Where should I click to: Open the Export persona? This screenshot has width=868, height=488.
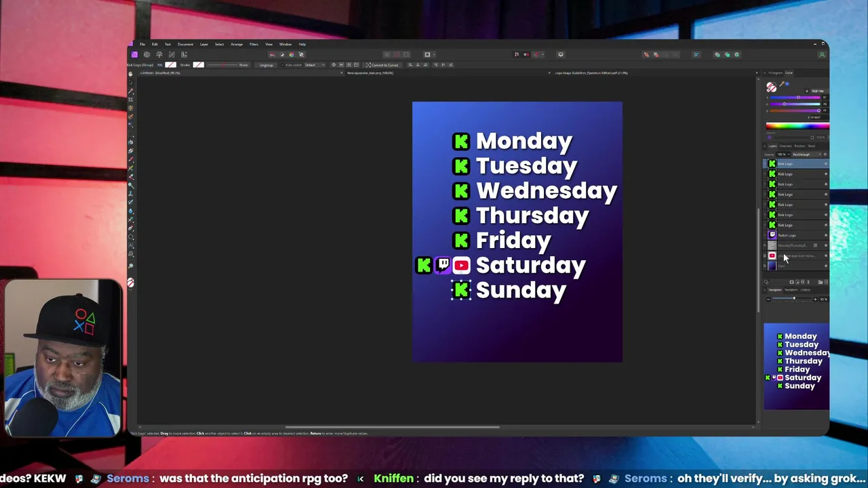(x=184, y=54)
